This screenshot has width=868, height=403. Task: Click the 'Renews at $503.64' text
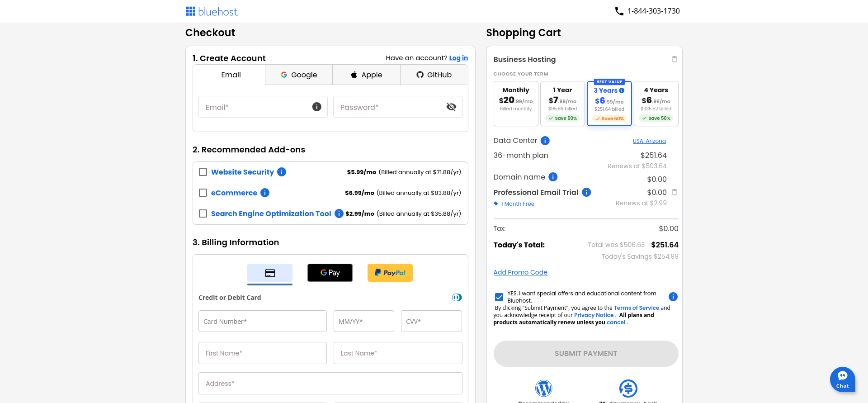637,166
